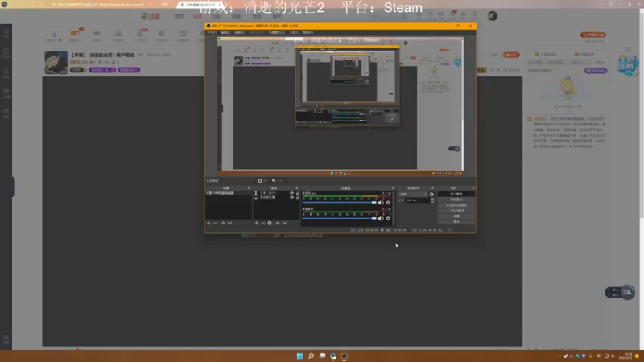This screenshot has height=362, width=644.
Task: Open last menu in OBS menu bar
Action: pyautogui.click(x=308, y=32)
